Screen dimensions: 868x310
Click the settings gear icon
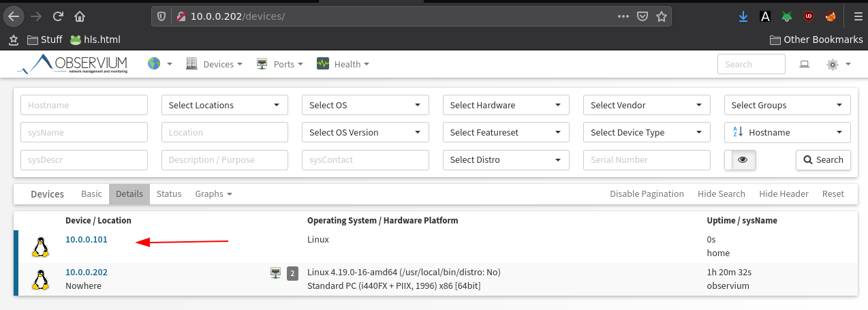(x=832, y=64)
